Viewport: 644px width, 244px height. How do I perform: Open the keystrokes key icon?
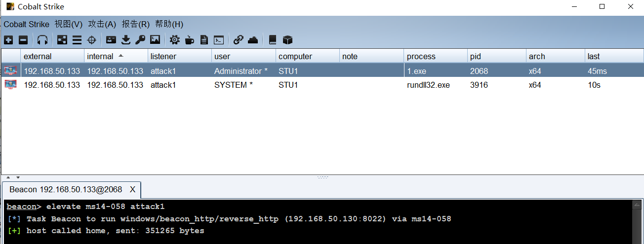(140, 40)
